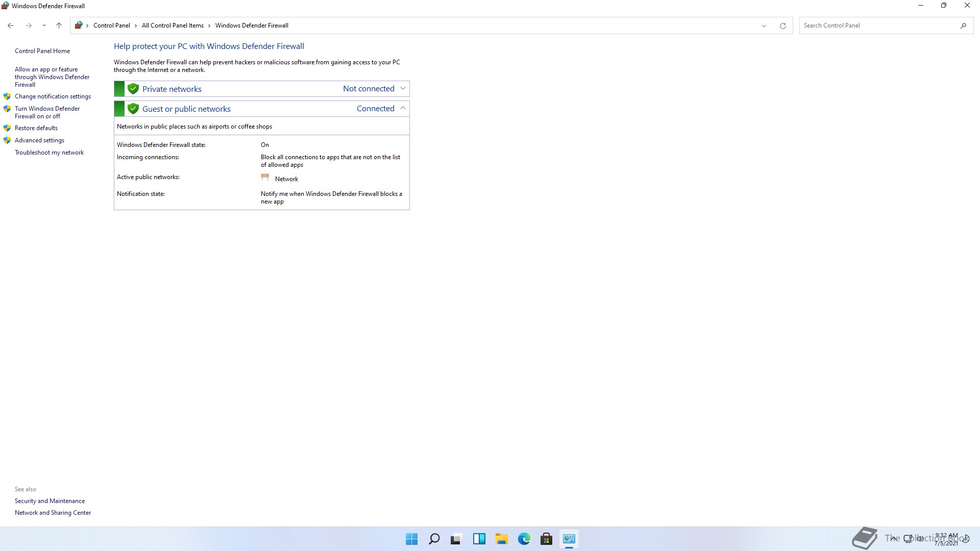Click the Network bench icon
Viewport: 980px width, 551px height.
point(265,178)
